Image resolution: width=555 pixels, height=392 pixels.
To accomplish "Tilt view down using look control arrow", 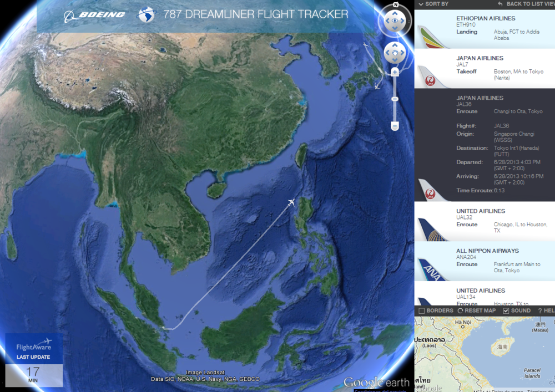I will (395, 28).
